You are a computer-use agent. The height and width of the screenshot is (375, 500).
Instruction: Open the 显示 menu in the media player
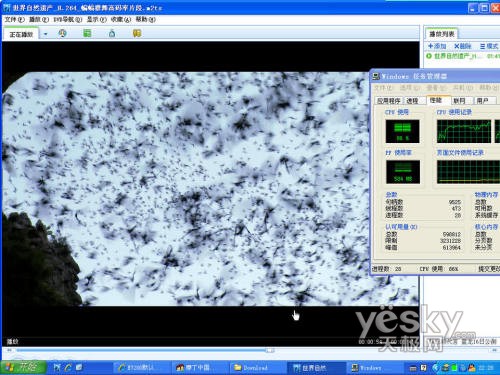pos(97,20)
